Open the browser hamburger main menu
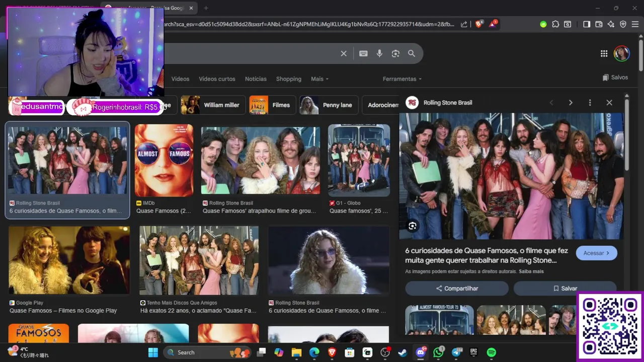Image resolution: width=644 pixels, height=362 pixels. pyautogui.click(x=635, y=24)
